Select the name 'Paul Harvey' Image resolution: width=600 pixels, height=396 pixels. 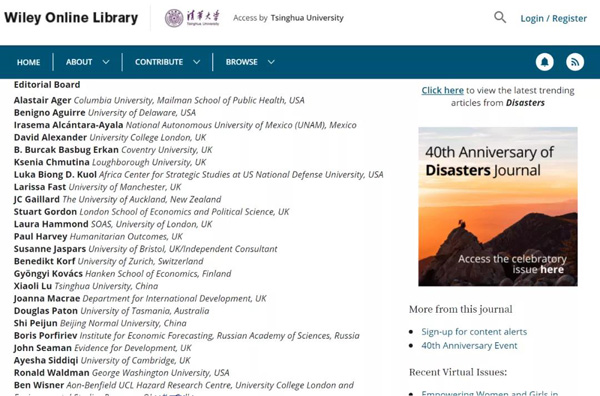(40, 236)
